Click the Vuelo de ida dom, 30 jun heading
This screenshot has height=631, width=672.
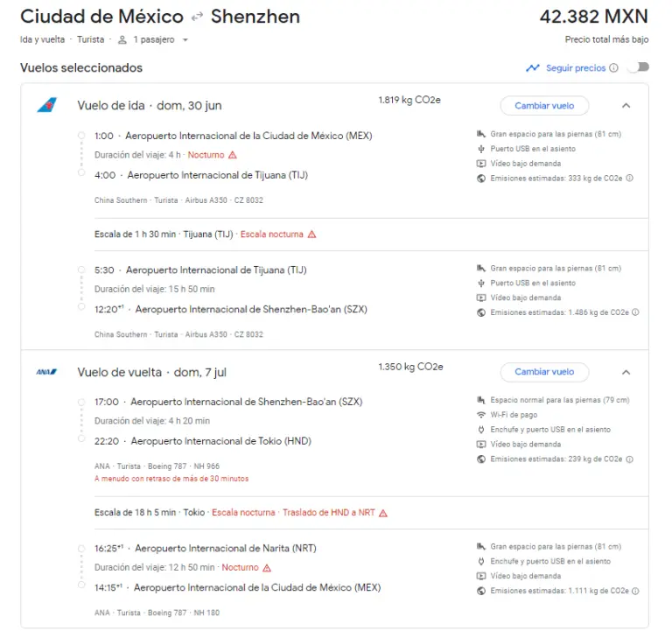pyautogui.click(x=150, y=105)
